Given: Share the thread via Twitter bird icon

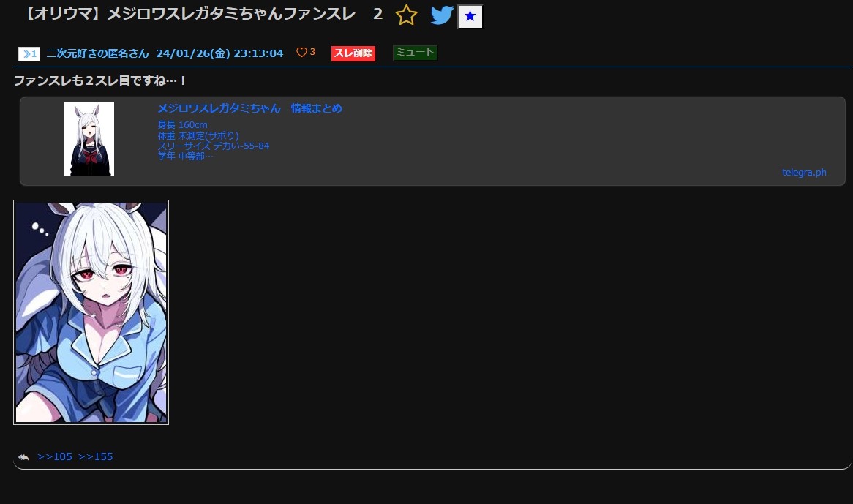Looking at the screenshot, I should click(442, 15).
